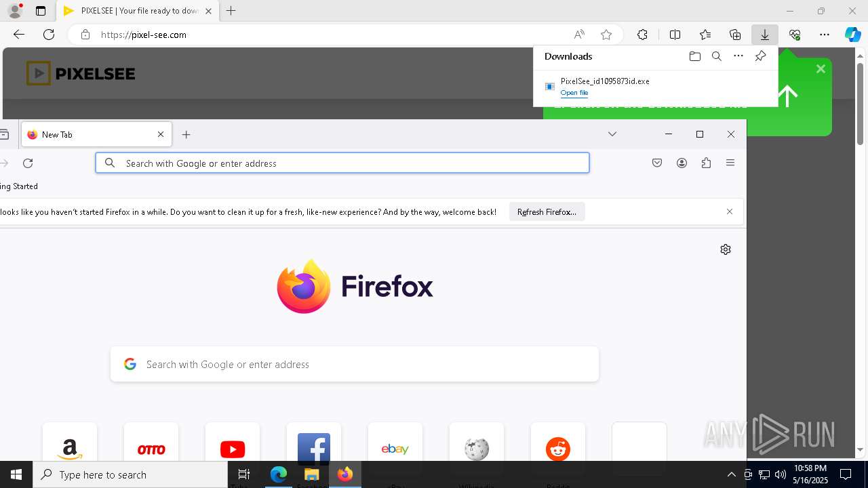Close the green PixelSee notification banner
Viewport: 868px width, 488px height.
click(x=821, y=69)
